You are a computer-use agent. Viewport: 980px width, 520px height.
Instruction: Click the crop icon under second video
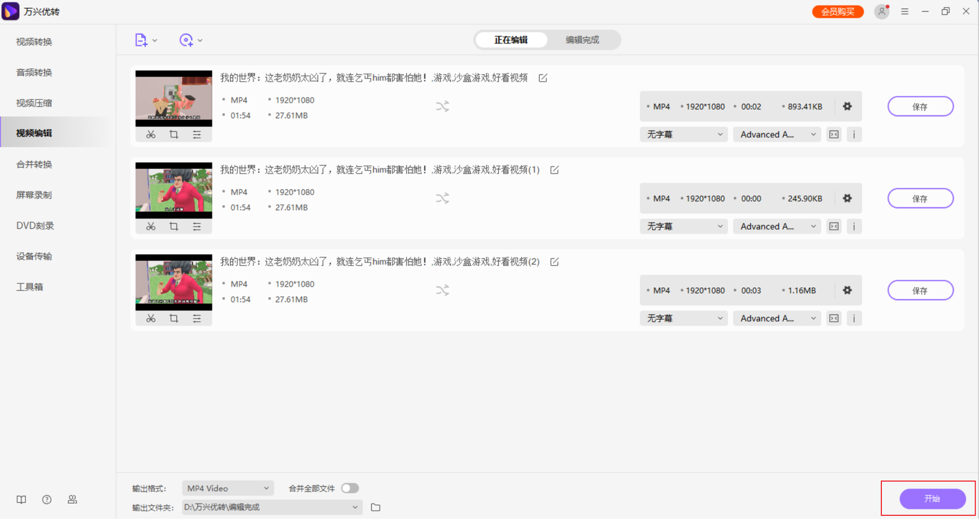coord(174,227)
